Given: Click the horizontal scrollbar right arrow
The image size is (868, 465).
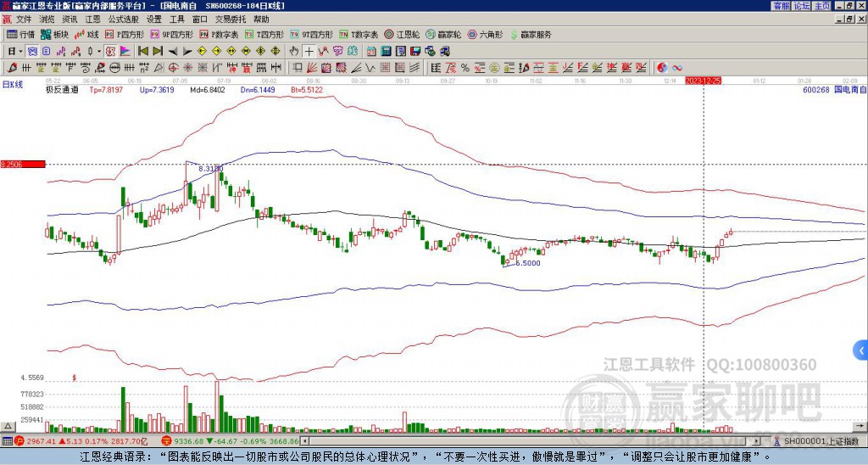Looking at the screenshot, I should 757,441.
